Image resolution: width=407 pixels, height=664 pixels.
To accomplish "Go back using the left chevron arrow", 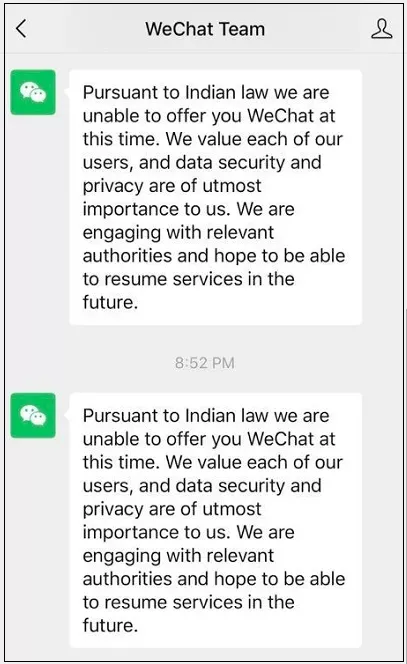I will [21, 29].
